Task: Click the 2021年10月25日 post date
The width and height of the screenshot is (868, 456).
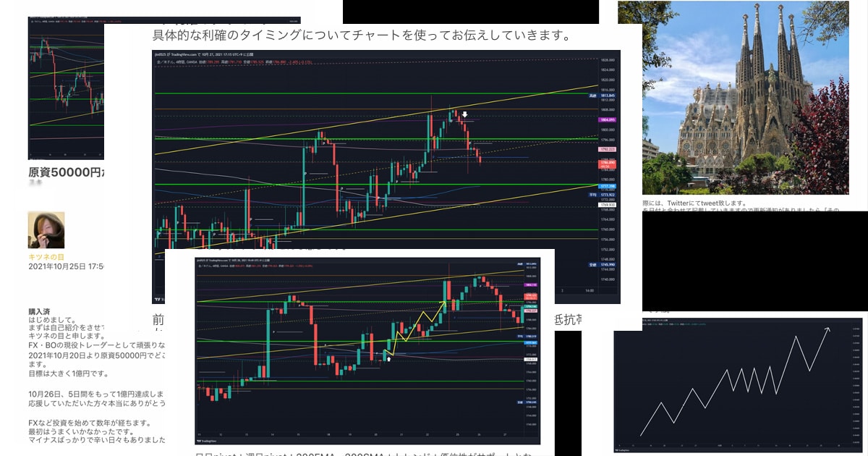Action: [66, 266]
